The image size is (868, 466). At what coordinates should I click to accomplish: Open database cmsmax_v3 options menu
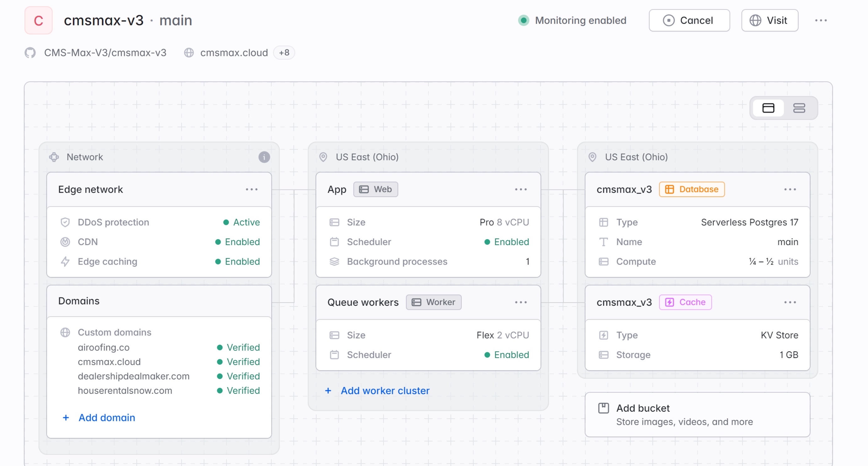click(x=790, y=189)
